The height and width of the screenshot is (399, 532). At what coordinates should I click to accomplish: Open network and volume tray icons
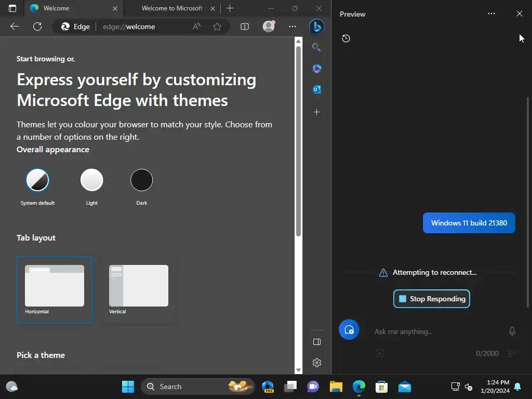tap(462, 387)
